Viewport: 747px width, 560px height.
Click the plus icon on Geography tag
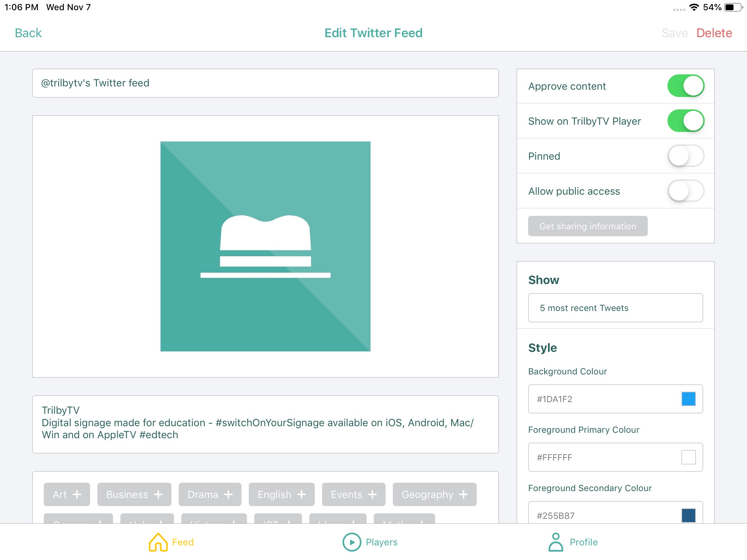464,494
